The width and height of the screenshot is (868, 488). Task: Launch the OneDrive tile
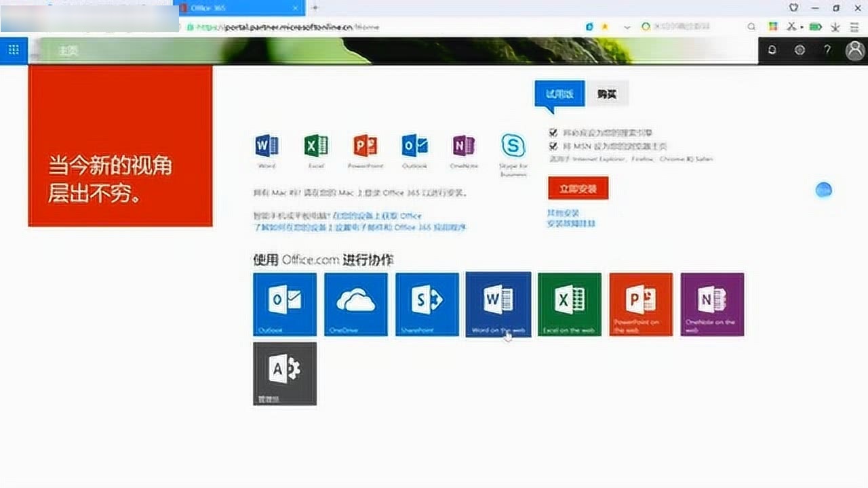tap(356, 304)
